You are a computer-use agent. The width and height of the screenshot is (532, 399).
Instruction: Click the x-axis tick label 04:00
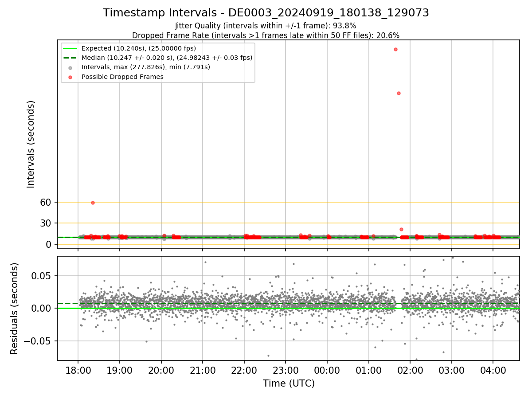[493, 371]
